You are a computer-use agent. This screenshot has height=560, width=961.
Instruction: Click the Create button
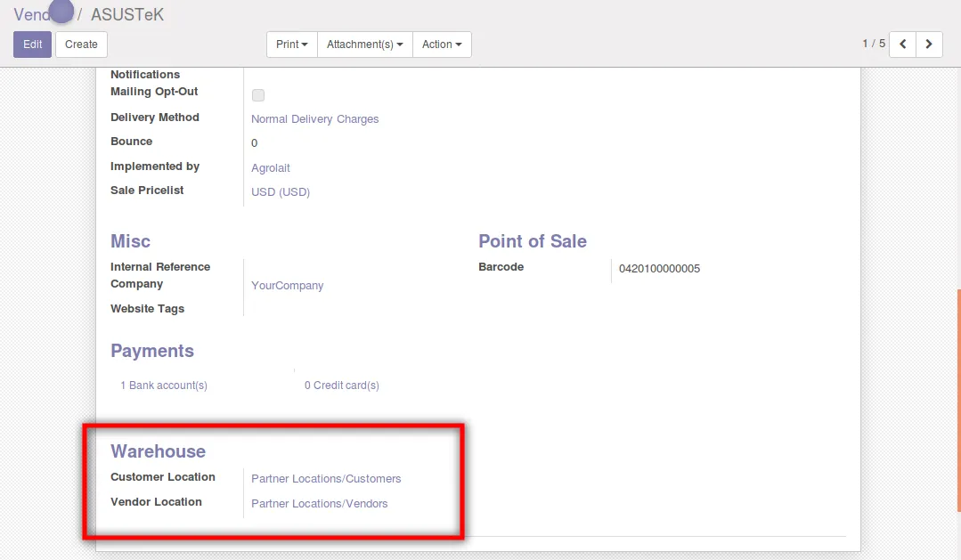click(82, 45)
